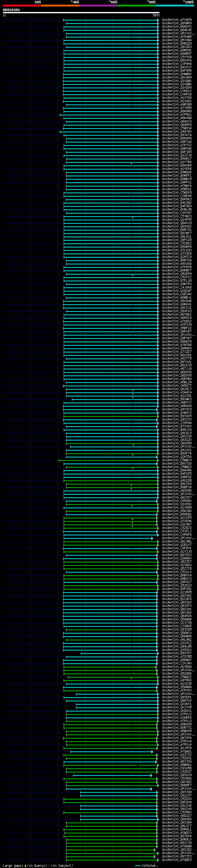Click the cyan ~100% identity legend segment
197x868 pixels.
(175, 6)
